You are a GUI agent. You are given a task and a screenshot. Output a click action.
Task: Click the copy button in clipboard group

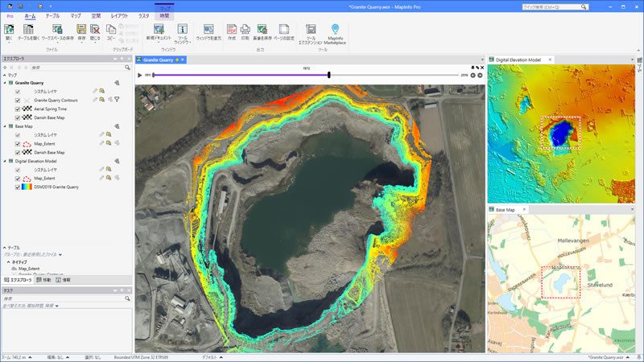click(111, 32)
